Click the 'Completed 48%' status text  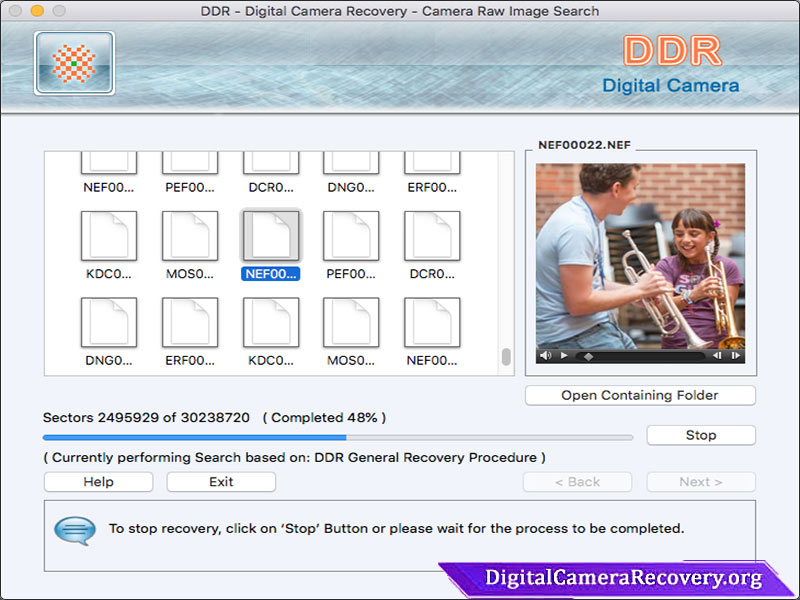pyautogui.click(x=324, y=417)
